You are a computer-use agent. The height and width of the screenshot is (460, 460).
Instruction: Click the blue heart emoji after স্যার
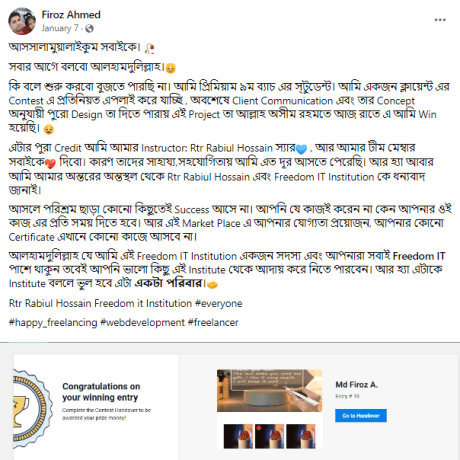point(301,149)
